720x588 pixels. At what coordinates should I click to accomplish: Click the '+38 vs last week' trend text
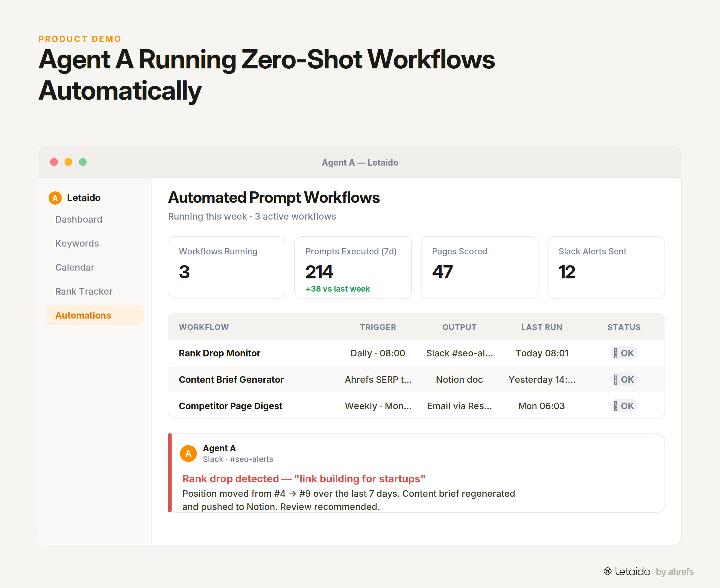click(337, 289)
